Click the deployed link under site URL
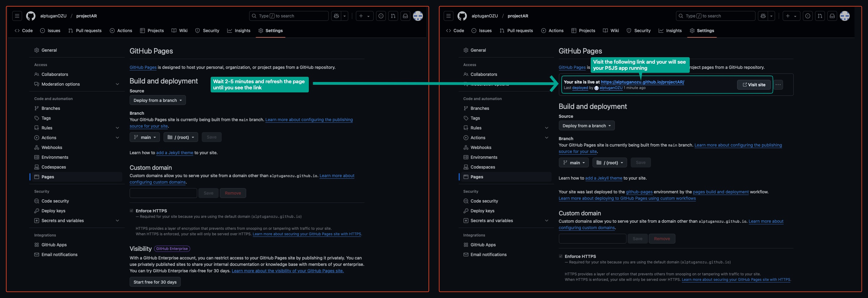 click(x=580, y=88)
